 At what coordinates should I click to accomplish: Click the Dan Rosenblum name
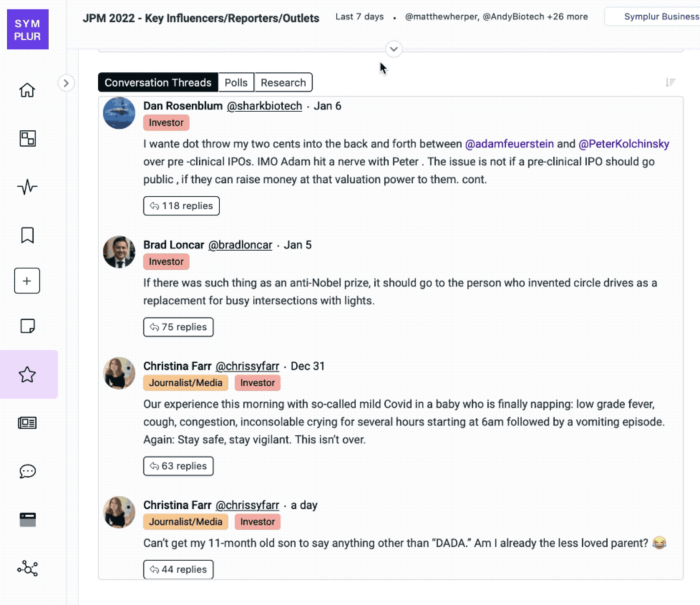[183, 106]
